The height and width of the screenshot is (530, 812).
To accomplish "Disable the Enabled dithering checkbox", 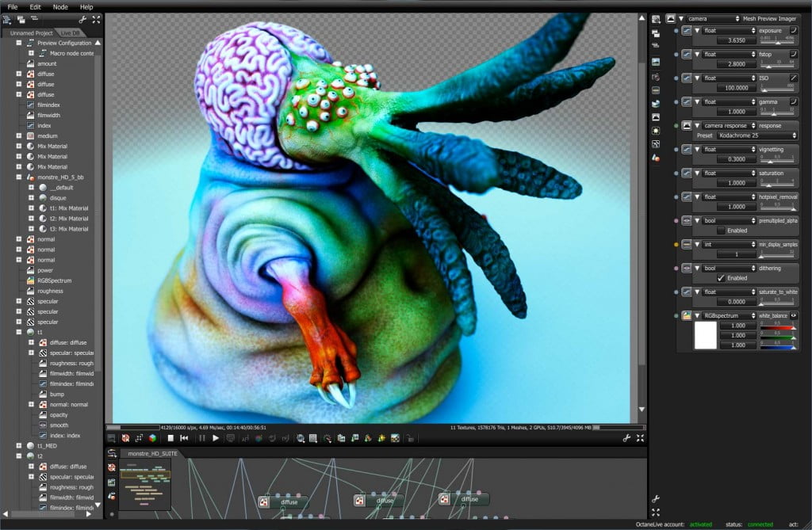I will tap(721, 278).
